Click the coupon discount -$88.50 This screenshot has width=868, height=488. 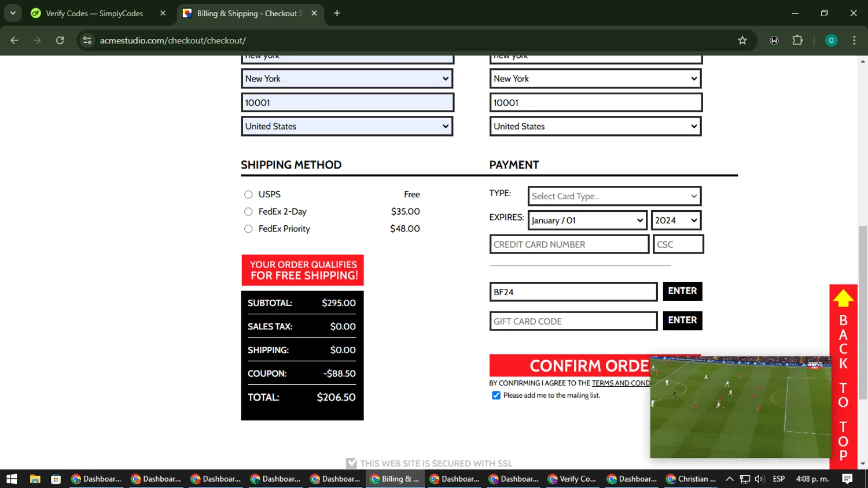(x=340, y=373)
